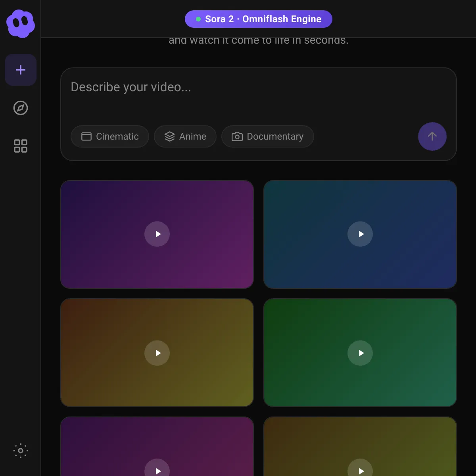Create new video with plus button

(21, 70)
